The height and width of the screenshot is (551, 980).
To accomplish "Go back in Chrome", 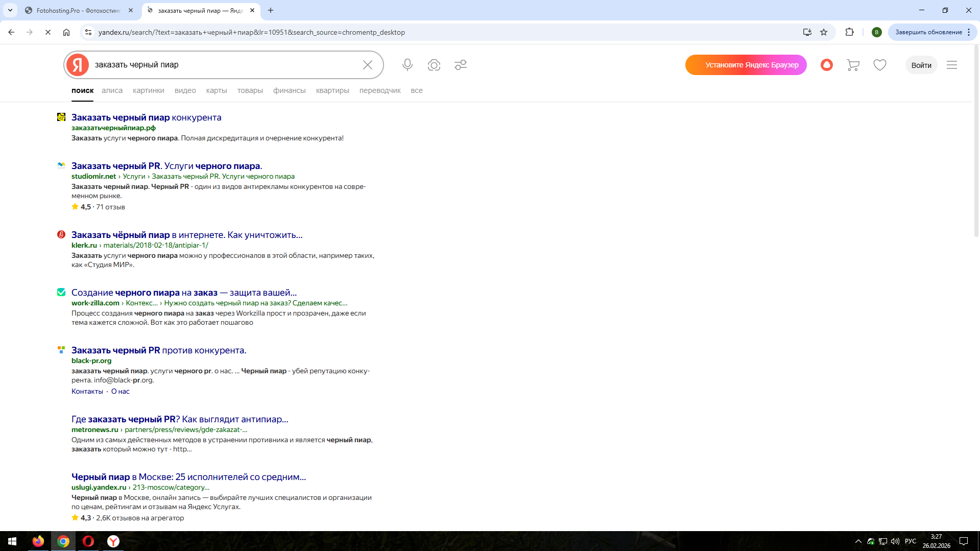I will coord(11,32).
